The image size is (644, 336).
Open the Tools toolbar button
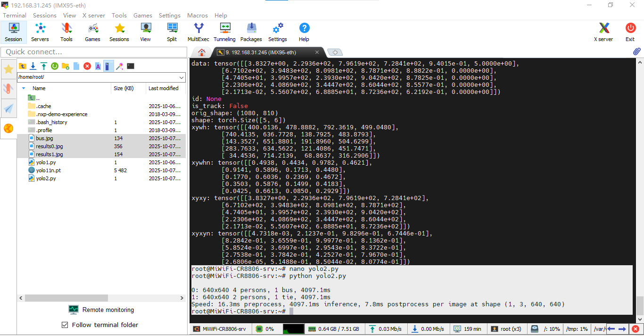tap(66, 32)
